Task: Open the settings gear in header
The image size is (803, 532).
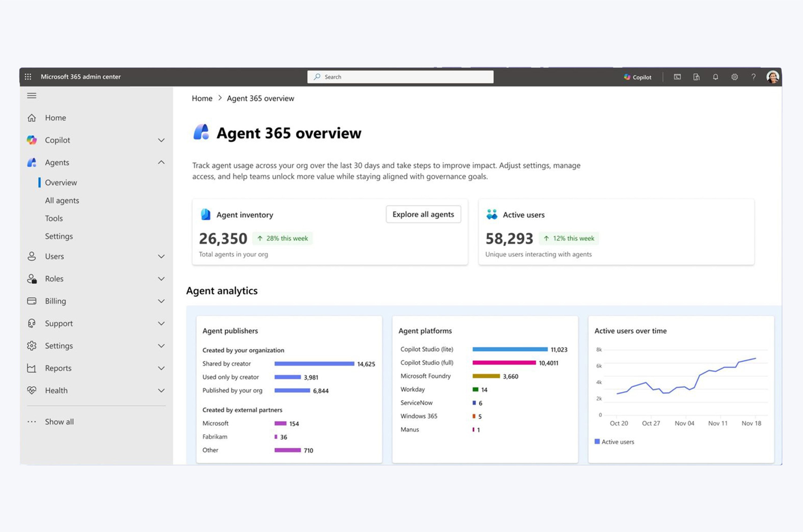Action: pyautogui.click(x=734, y=77)
